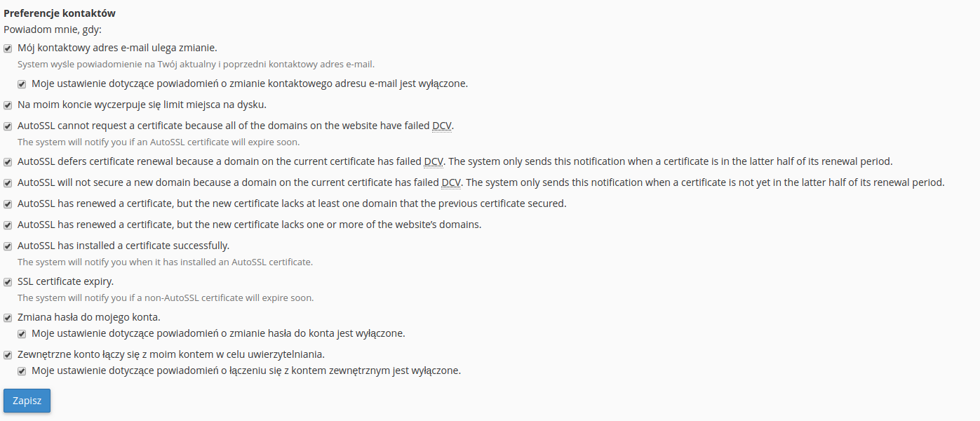The width and height of the screenshot is (980, 421).
Task: Toggle account password change notification disabled checkbox
Action: (x=22, y=334)
